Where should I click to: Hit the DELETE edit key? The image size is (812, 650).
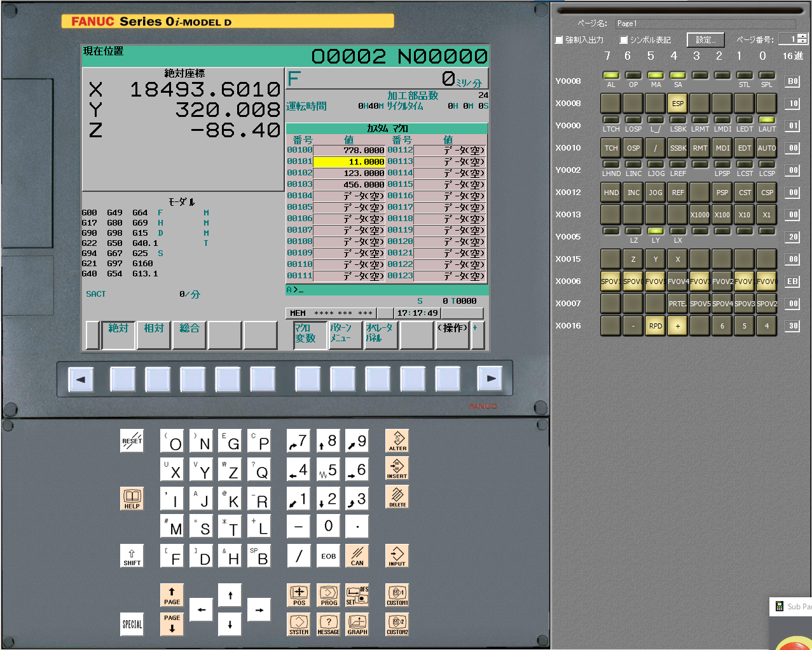(397, 497)
